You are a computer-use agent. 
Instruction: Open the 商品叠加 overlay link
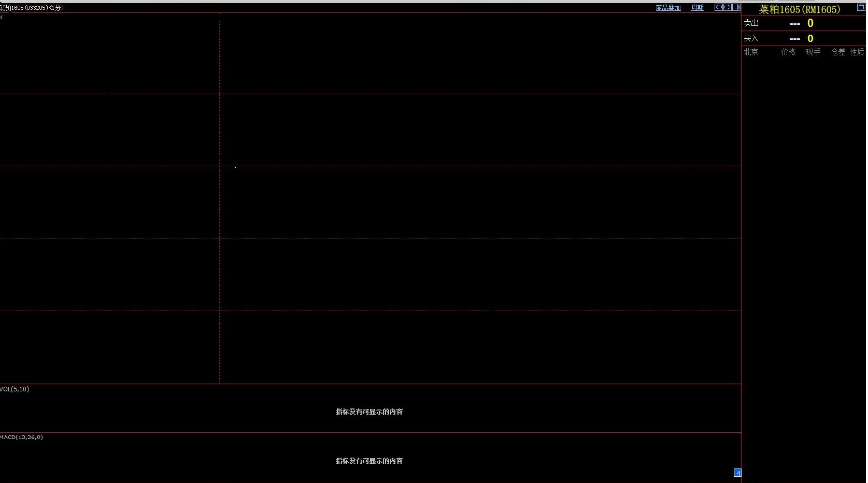(x=668, y=8)
